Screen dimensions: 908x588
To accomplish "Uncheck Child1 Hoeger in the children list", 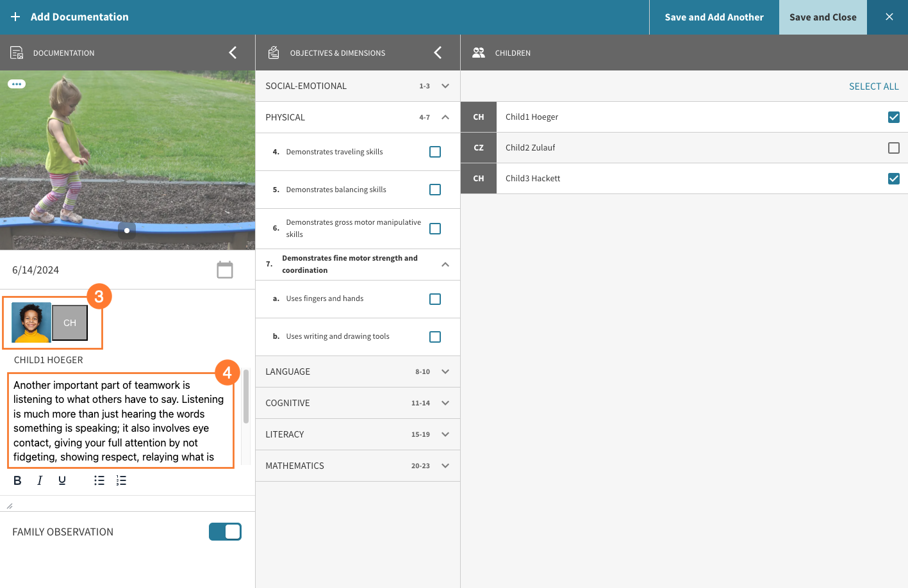I will [894, 117].
